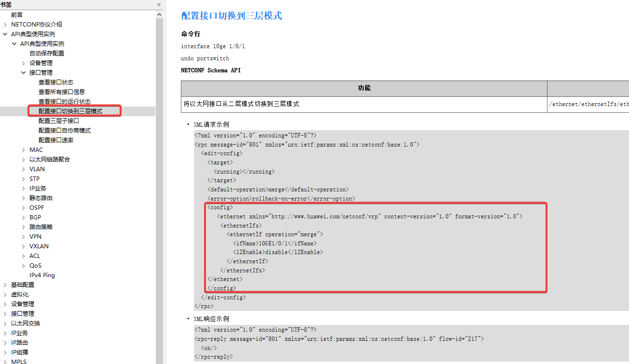Click the rpc message-id="801" request line

[x=307, y=145]
